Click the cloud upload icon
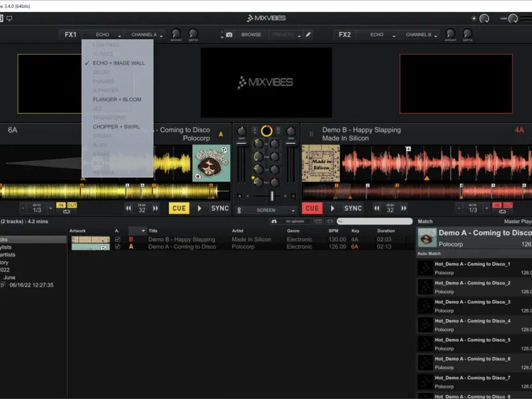 [274, 221]
